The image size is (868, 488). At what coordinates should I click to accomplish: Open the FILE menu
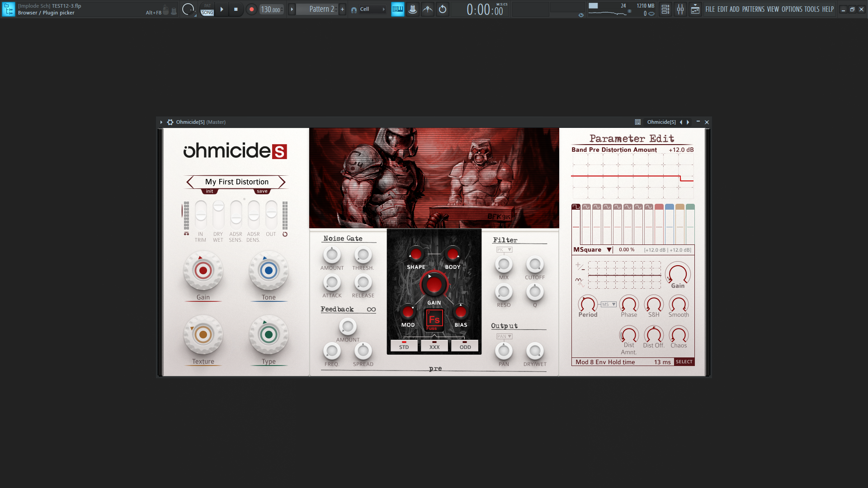pyautogui.click(x=710, y=9)
